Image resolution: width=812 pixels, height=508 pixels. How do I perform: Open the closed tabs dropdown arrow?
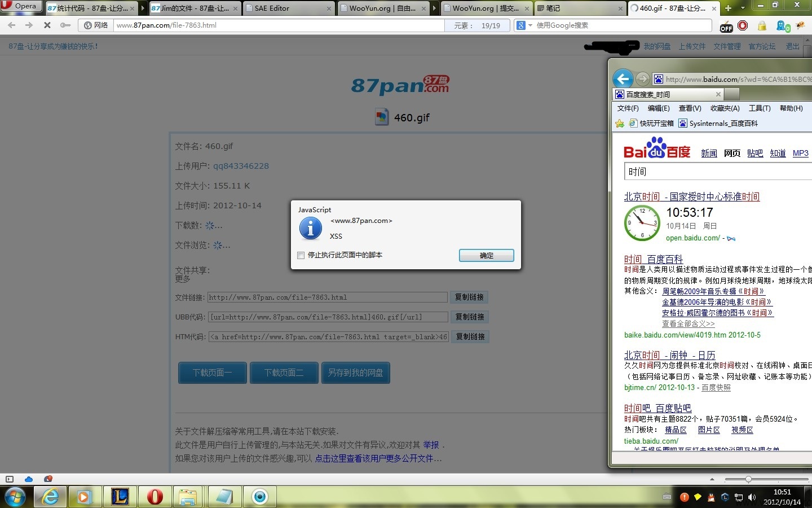click(x=743, y=8)
